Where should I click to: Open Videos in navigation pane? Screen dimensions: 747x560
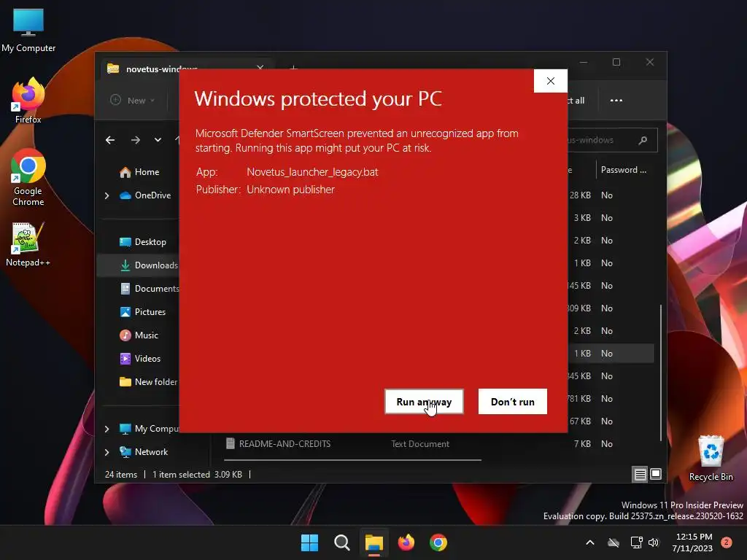[140, 359]
